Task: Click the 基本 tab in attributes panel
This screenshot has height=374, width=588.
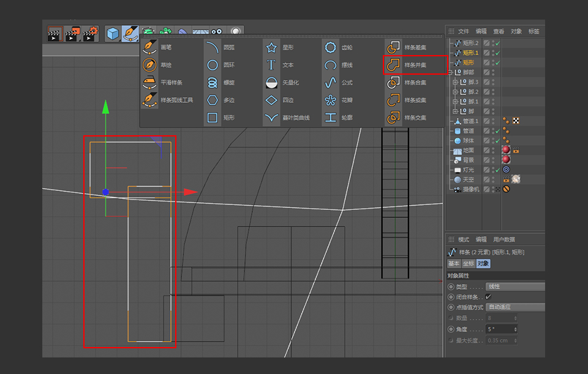Action: pos(454,264)
